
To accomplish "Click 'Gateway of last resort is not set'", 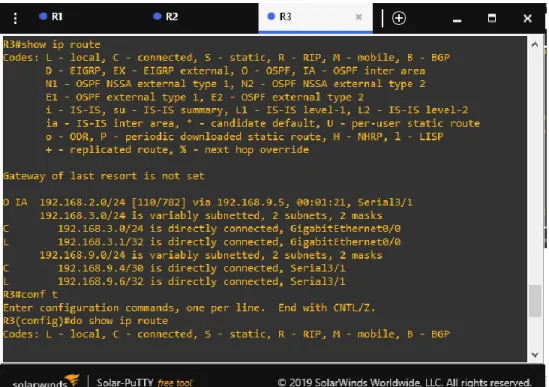I will pos(104,176).
